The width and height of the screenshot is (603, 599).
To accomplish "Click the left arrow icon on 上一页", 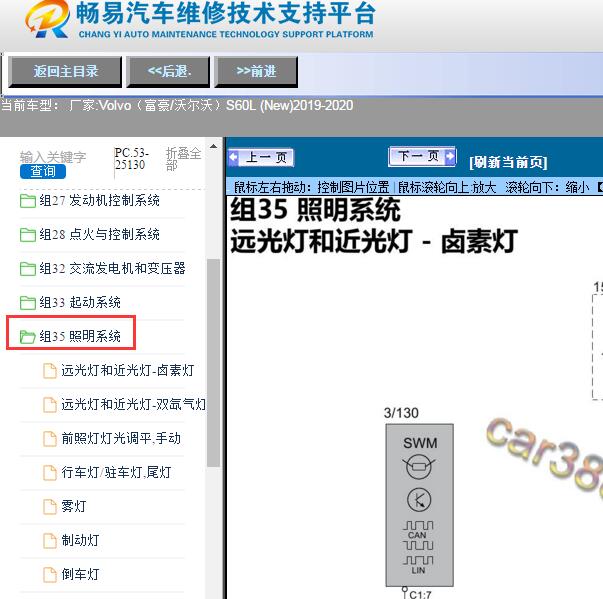I will coord(233,158).
